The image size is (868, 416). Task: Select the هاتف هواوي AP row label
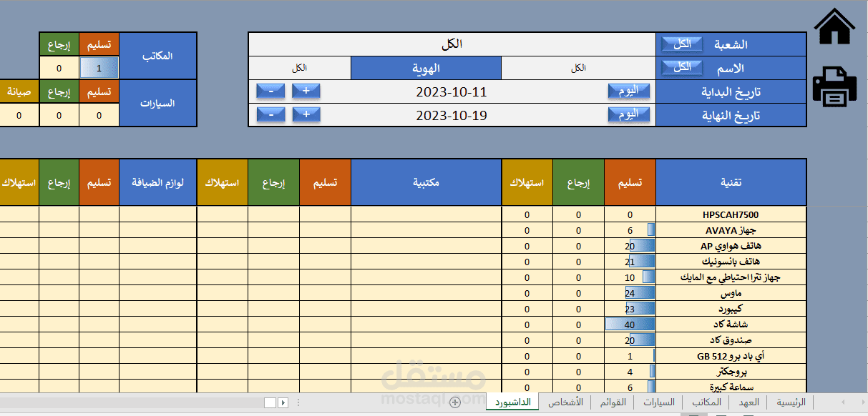[x=731, y=246]
